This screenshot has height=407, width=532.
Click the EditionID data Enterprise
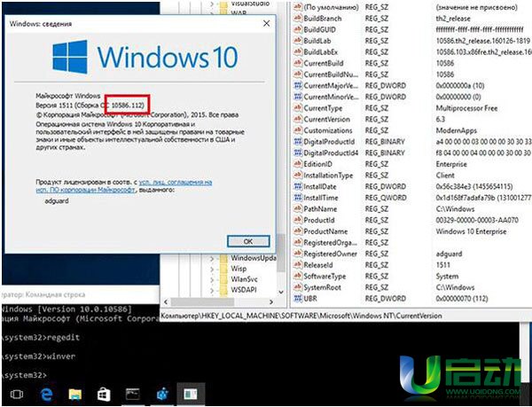coord(451,164)
